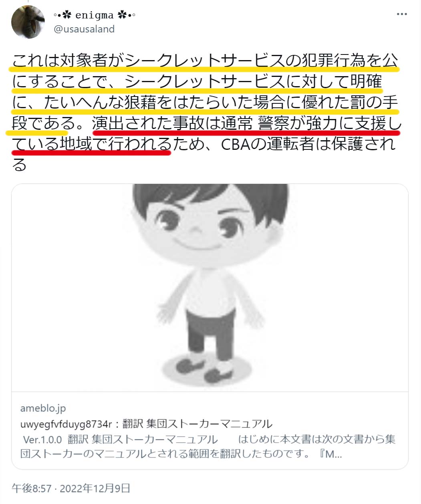Open the ameblo.jp link card image

tap(210, 288)
